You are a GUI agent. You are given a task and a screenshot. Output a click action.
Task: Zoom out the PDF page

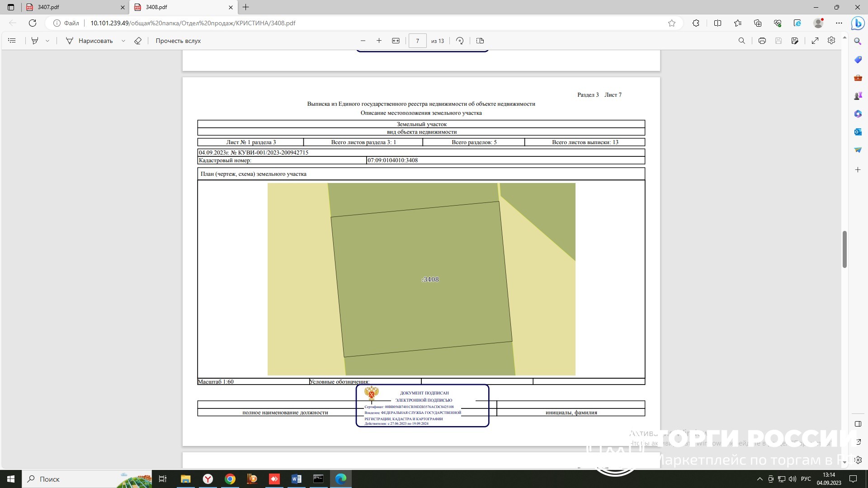click(x=363, y=41)
